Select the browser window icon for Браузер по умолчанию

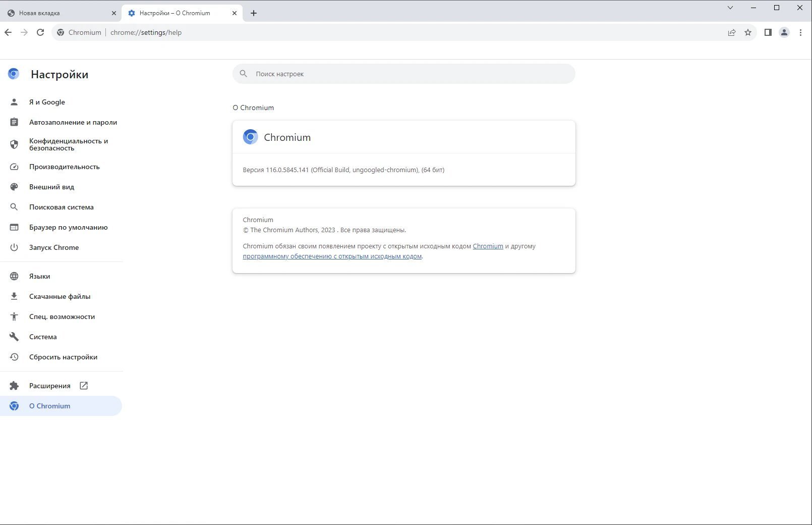coord(14,227)
